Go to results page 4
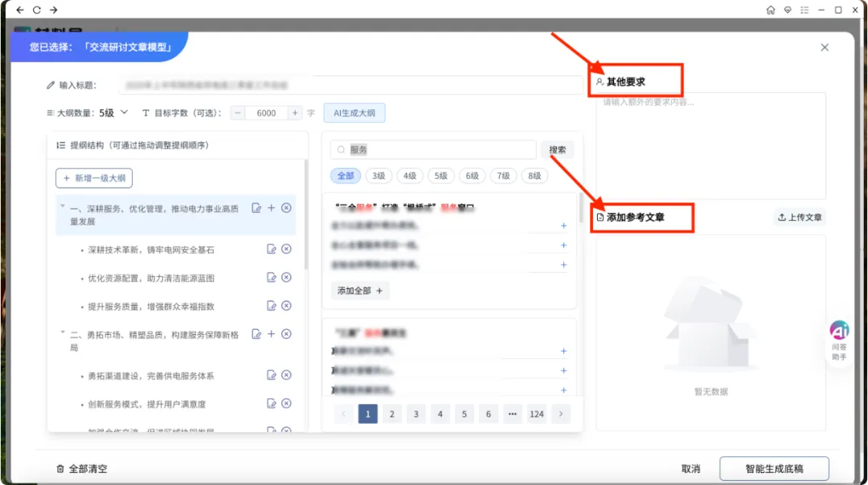This screenshot has width=868, height=485. 440,414
